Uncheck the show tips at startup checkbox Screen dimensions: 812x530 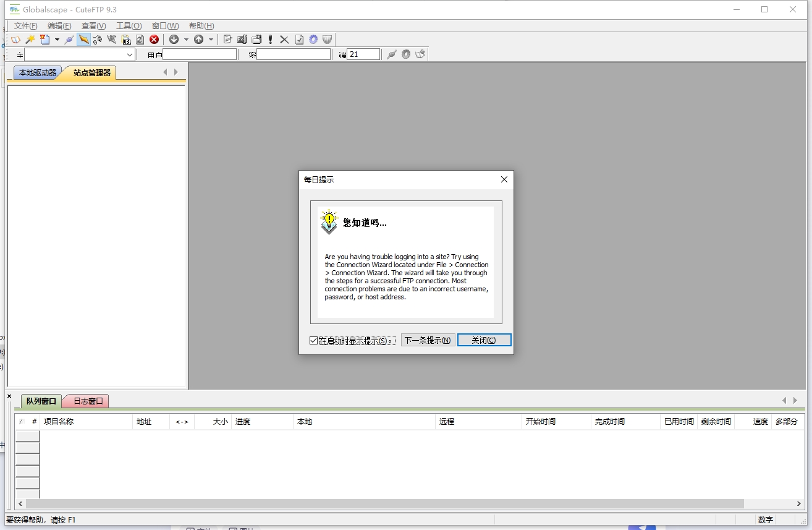[x=314, y=341]
